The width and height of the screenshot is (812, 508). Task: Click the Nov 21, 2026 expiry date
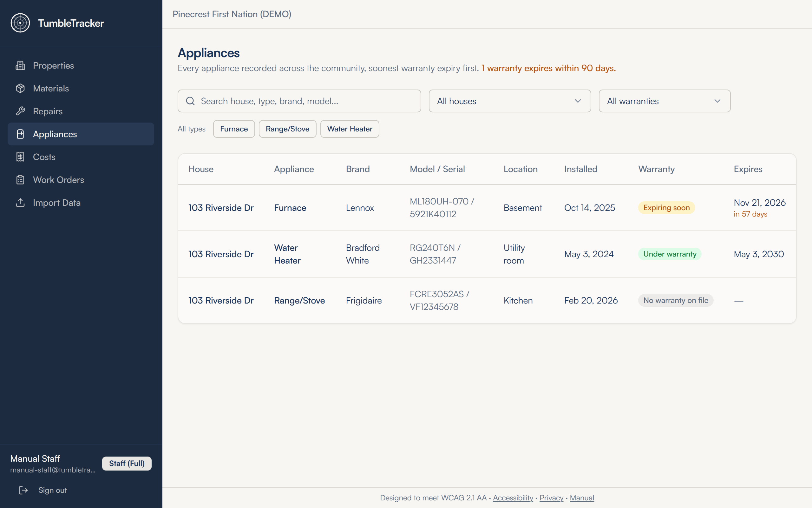(760, 203)
